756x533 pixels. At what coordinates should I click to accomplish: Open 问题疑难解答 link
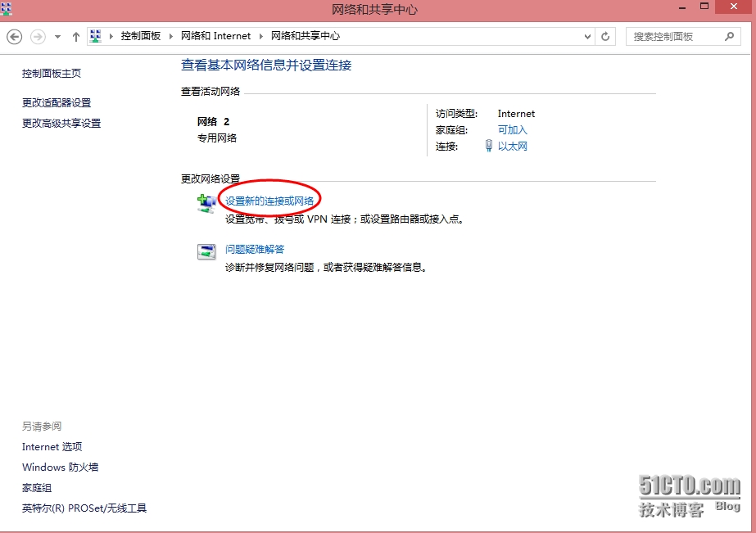click(255, 249)
